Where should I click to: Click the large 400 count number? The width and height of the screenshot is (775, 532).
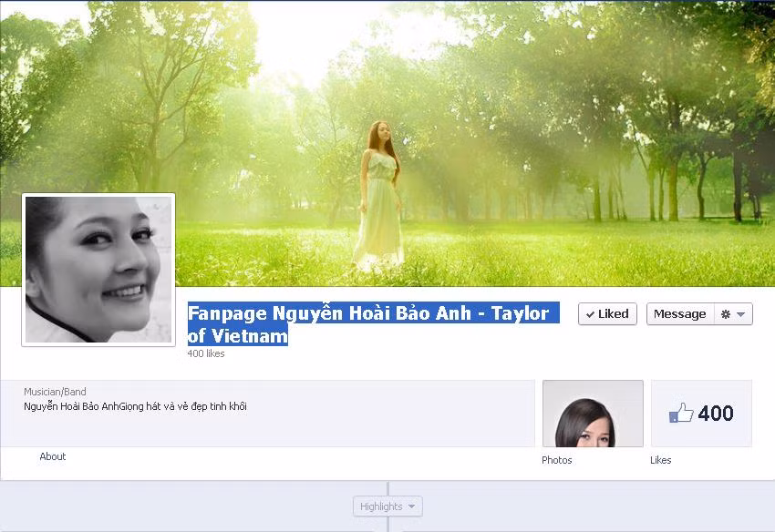point(716,414)
